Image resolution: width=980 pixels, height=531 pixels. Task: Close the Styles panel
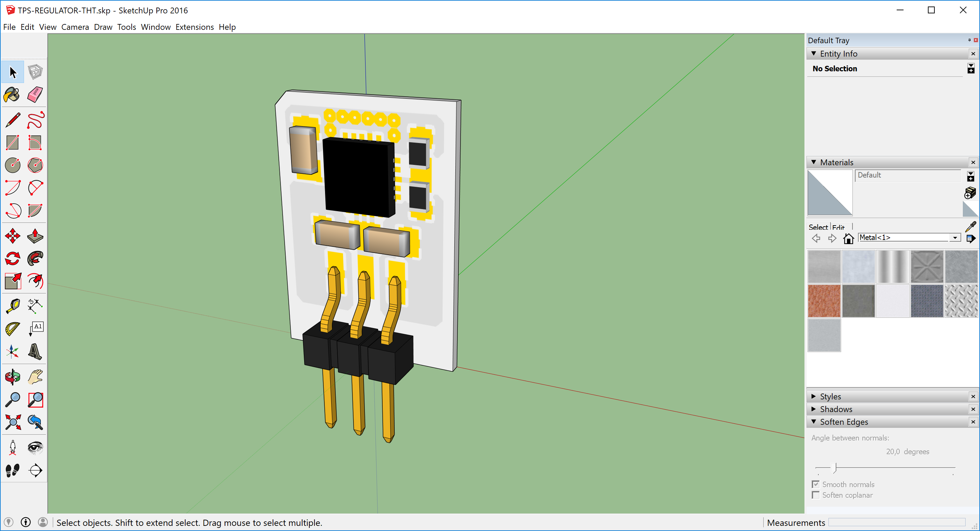[x=973, y=396]
